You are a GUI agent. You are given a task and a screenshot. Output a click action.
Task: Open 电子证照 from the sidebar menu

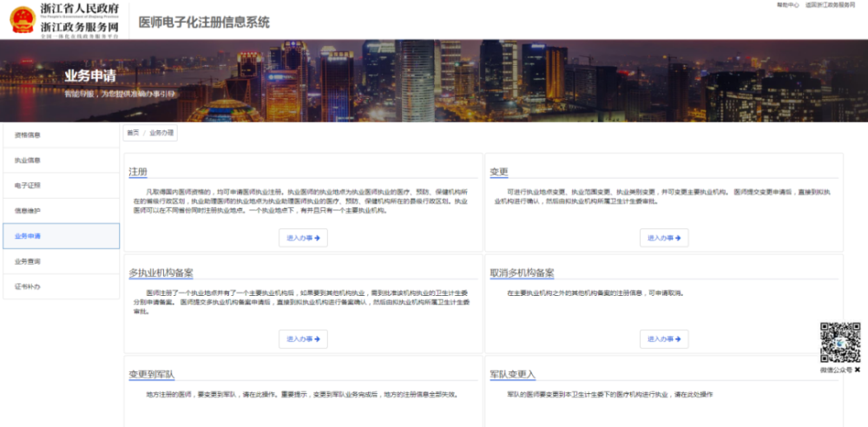[28, 186]
